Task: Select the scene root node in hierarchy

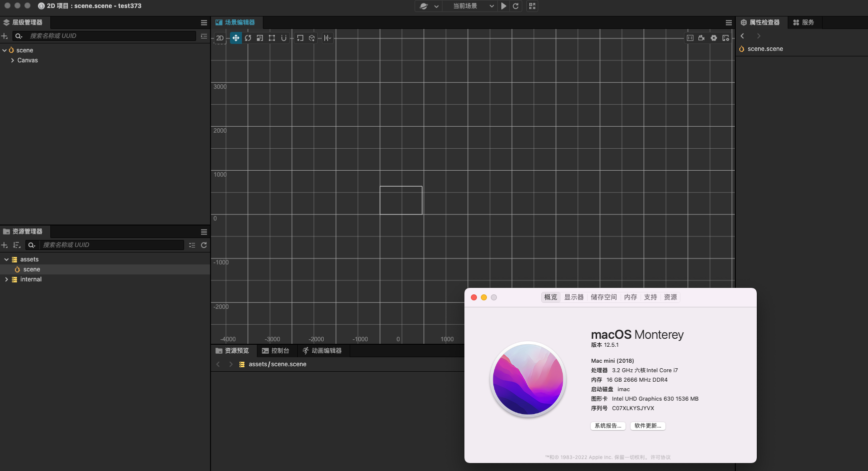Action: pyautogui.click(x=24, y=50)
